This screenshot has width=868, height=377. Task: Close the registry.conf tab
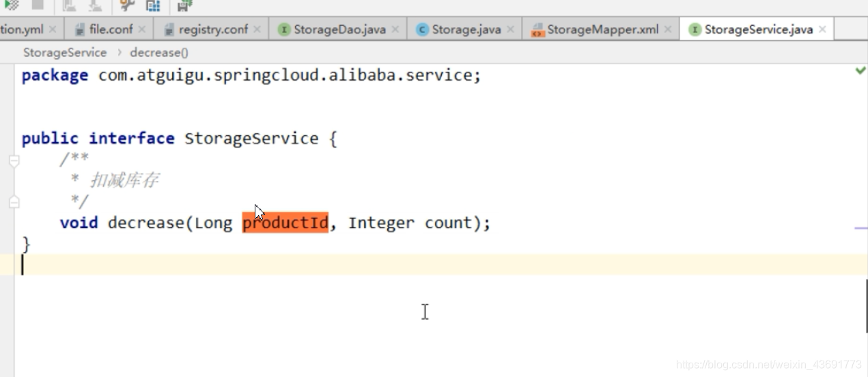point(257,29)
